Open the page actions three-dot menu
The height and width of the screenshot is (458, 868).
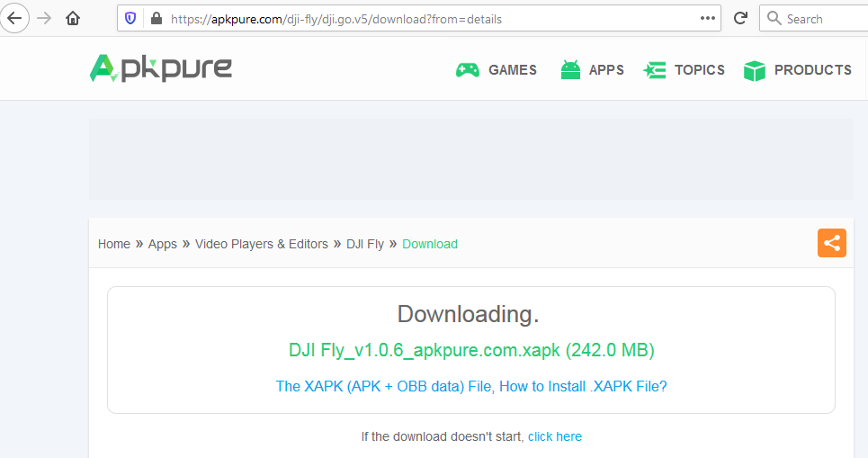708,18
